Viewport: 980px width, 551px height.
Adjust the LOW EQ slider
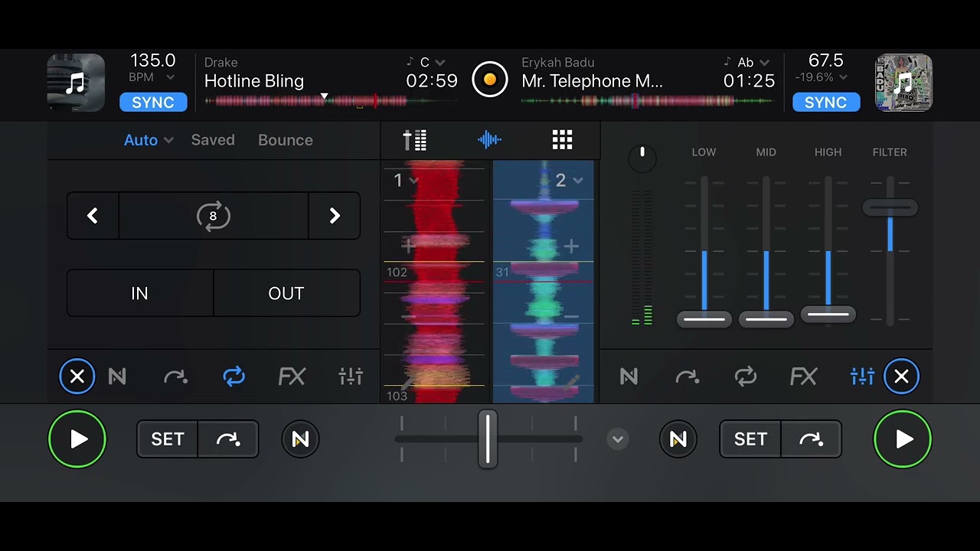tap(704, 319)
